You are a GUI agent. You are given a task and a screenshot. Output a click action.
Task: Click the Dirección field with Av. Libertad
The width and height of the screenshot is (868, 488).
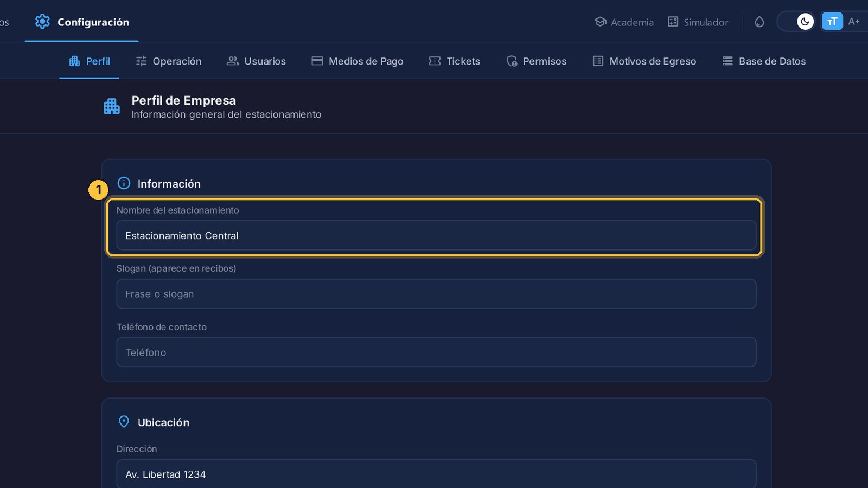(x=436, y=474)
